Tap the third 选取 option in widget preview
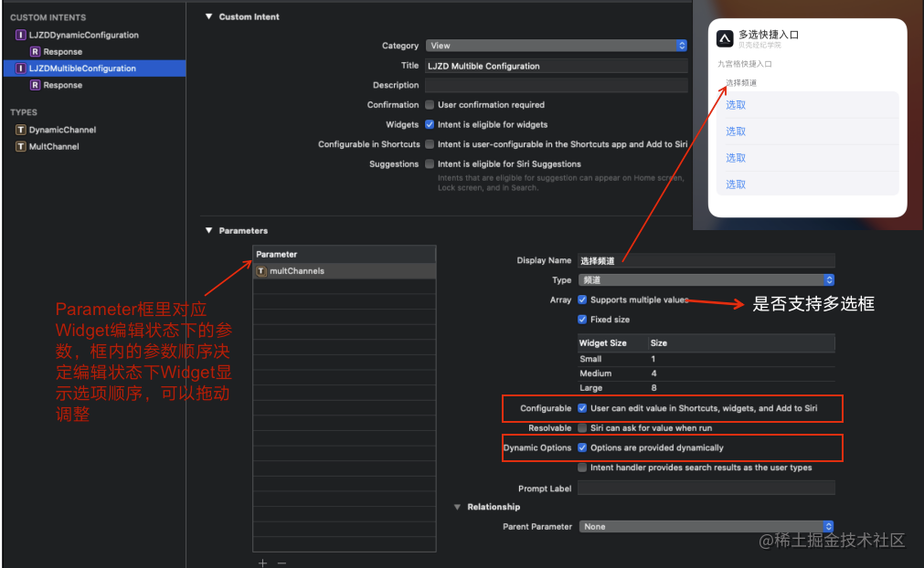Screen dimensions: 924x568 coord(736,158)
